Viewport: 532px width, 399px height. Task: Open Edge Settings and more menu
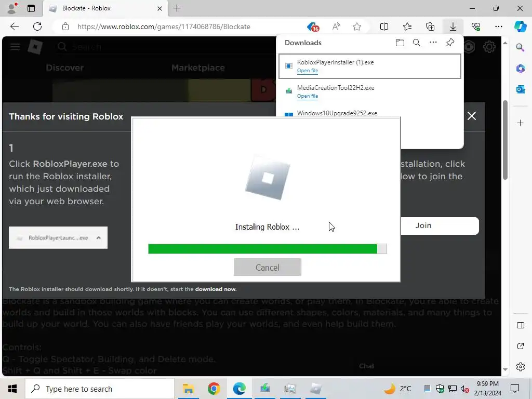[x=498, y=26]
